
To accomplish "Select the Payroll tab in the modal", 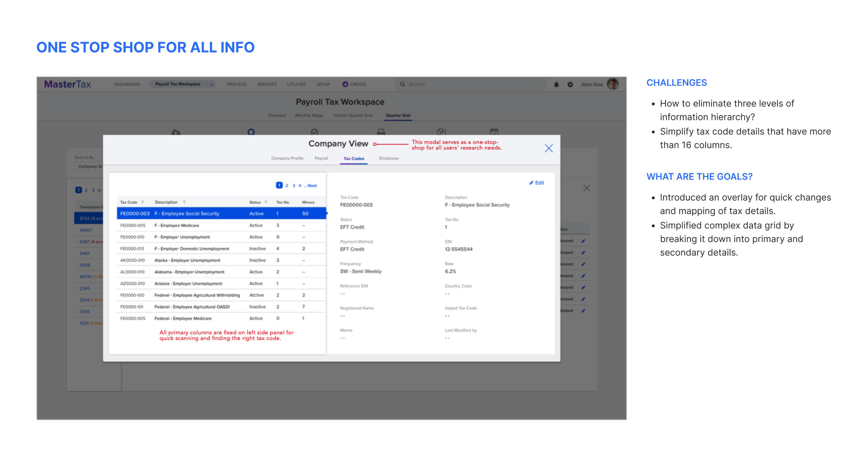I will (321, 159).
